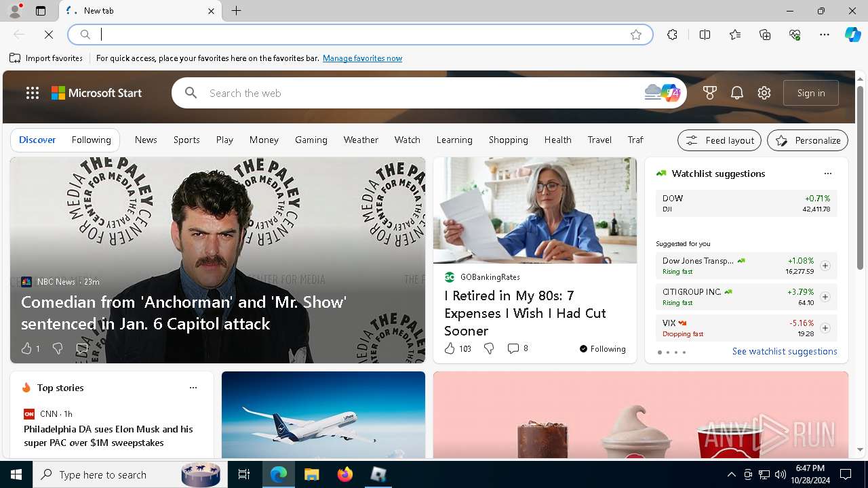This screenshot has height=488, width=868.
Task: Add Dow Jones Transp to watchlist
Action: pyautogui.click(x=825, y=266)
